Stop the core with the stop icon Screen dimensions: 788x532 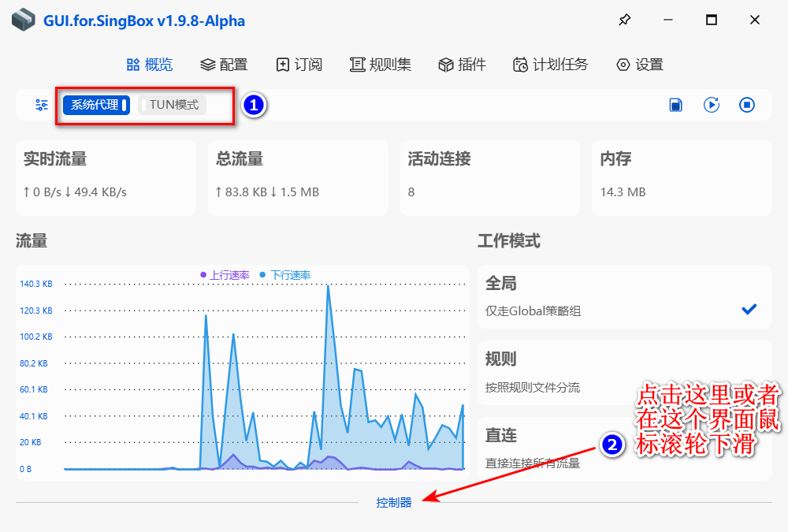(747, 105)
